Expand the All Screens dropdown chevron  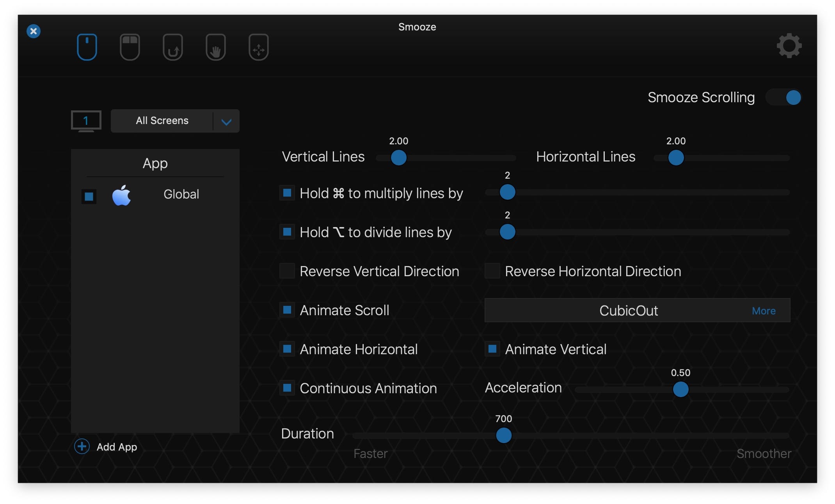226,121
